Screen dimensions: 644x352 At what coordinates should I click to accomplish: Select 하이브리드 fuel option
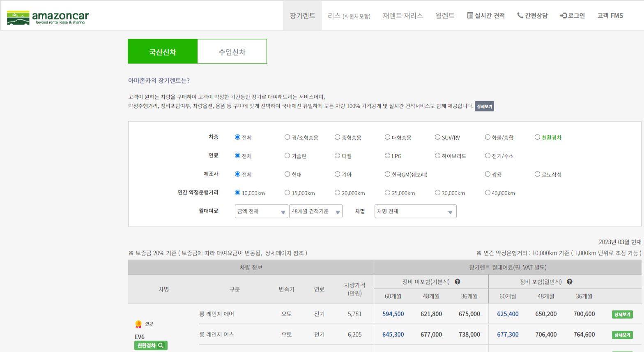click(x=437, y=155)
